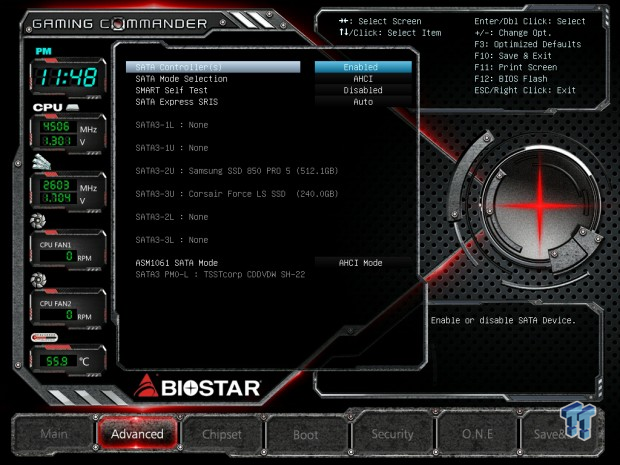Select the SATA Controller(s) row
Image resolution: width=620 pixels, height=465 pixels.
pos(213,67)
